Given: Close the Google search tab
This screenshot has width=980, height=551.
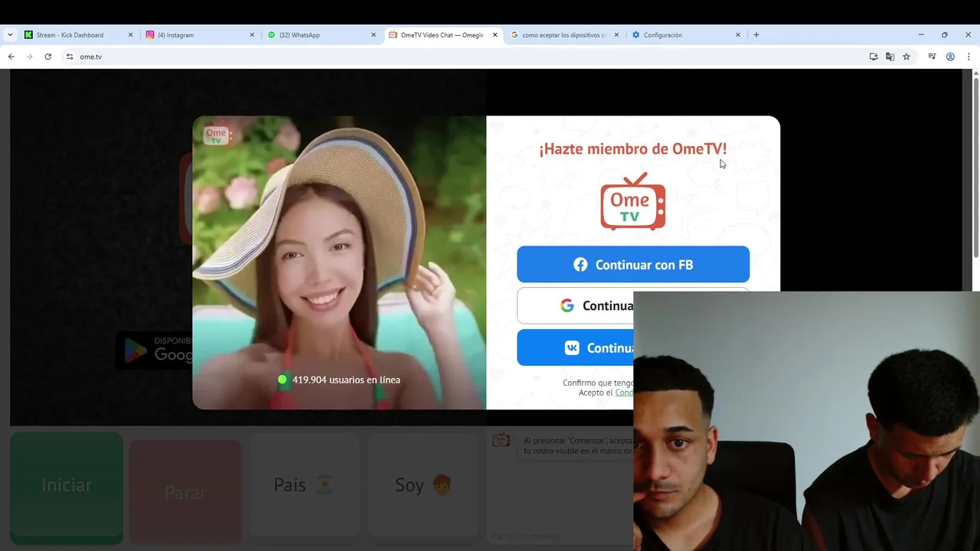Looking at the screenshot, I should [x=616, y=35].
